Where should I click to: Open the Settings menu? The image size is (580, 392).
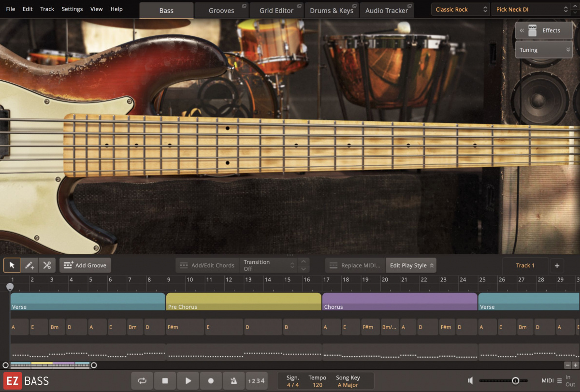click(x=72, y=9)
